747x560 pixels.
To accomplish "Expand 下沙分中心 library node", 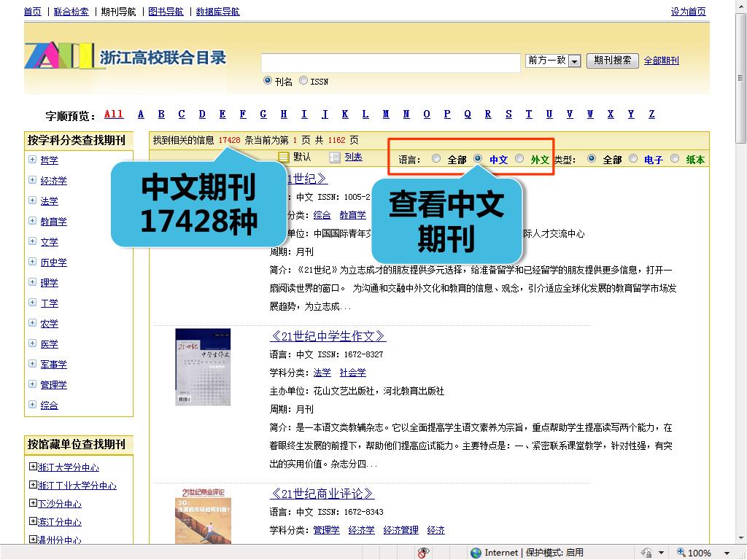I will click(33, 503).
